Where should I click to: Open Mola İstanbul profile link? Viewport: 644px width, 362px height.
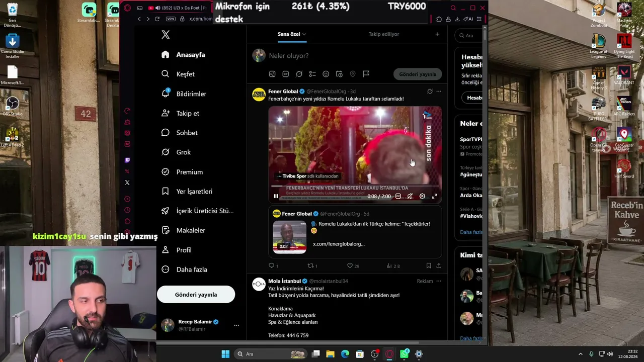[284, 281]
